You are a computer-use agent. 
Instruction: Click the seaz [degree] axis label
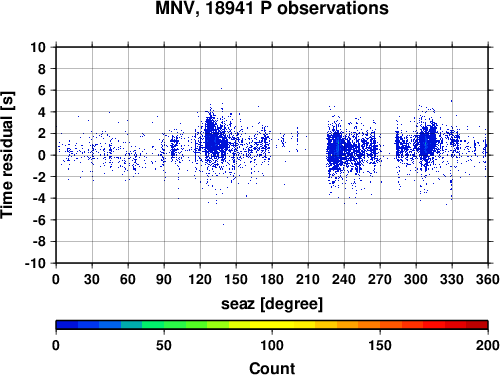pos(272,304)
